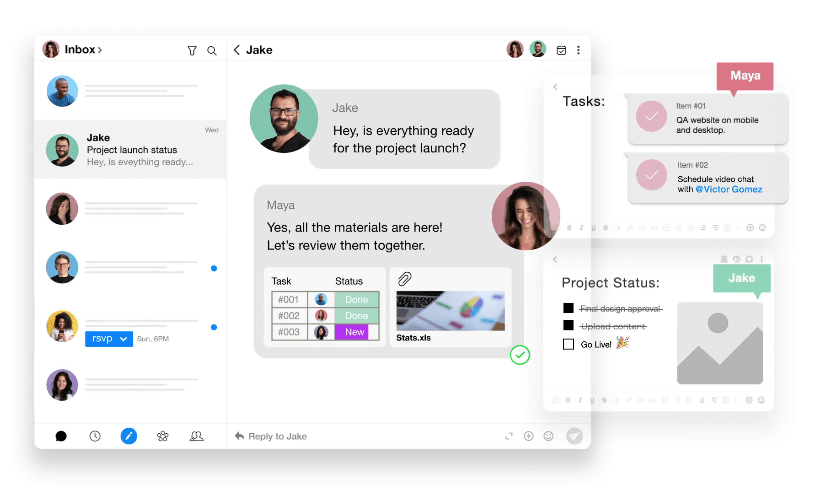
Task: Click the image placeholder in Project Status
Action: click(720, 343)
